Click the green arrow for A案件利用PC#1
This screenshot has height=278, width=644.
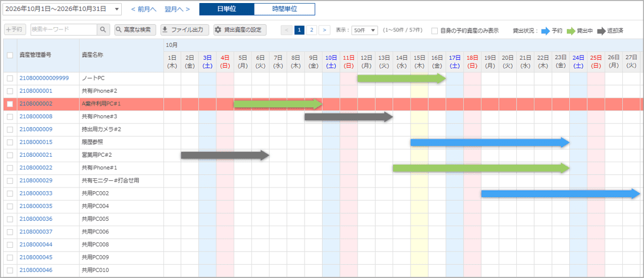(277, 104)
